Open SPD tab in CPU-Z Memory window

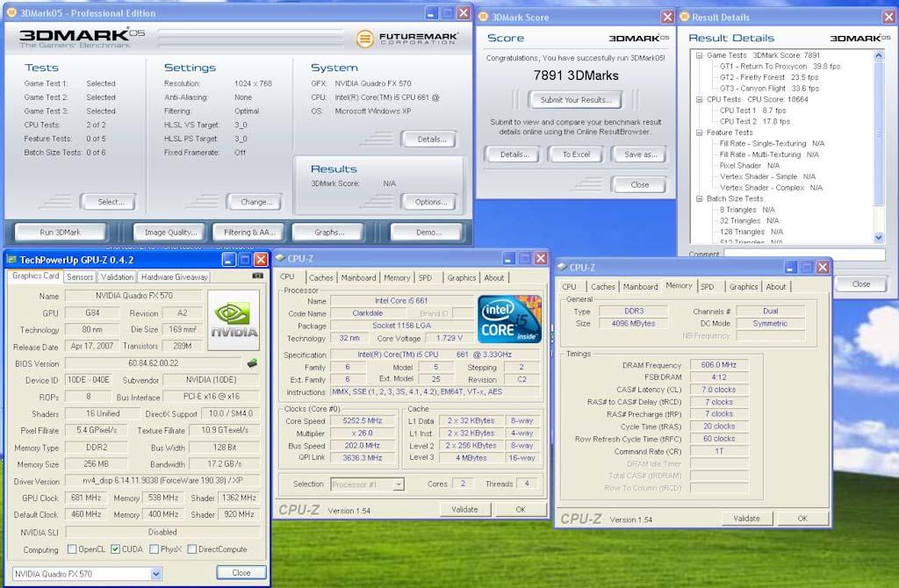pos(707,287)
